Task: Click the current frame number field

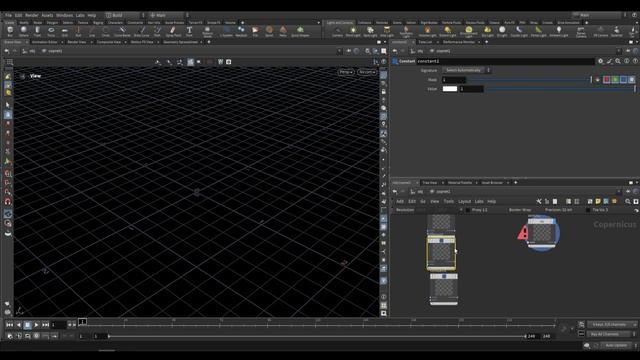Action: pyautogui.click(x=58, y=325)
